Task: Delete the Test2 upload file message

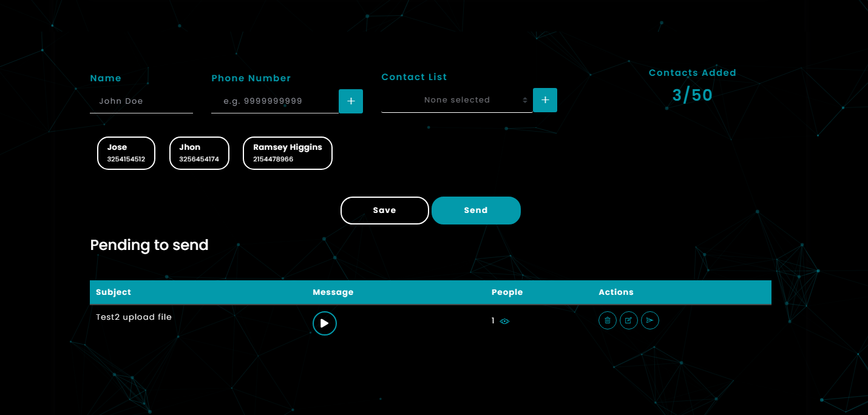Action: point(608,320)
